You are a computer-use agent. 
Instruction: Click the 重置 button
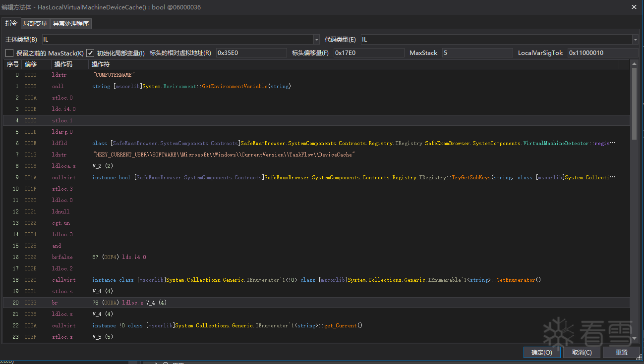coord(621,353)
